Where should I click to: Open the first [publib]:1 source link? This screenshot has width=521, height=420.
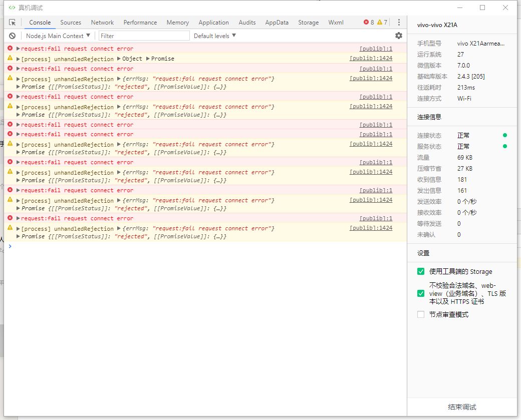pos(376,49)
